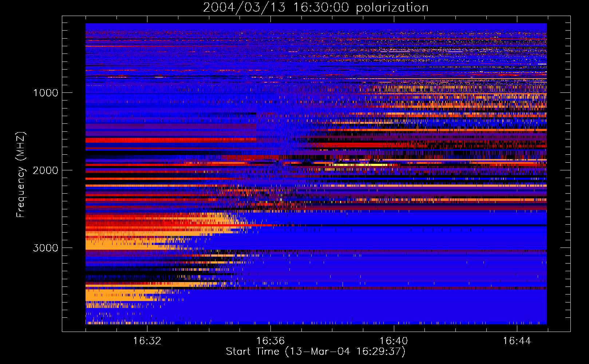Select the 'Frequency (MHZ)' axis label

pyautogui.click(x=21, y=175)
